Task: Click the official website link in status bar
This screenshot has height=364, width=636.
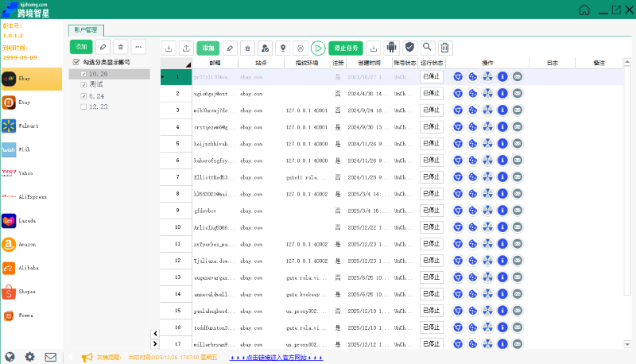Action: (x=276, y=358)
